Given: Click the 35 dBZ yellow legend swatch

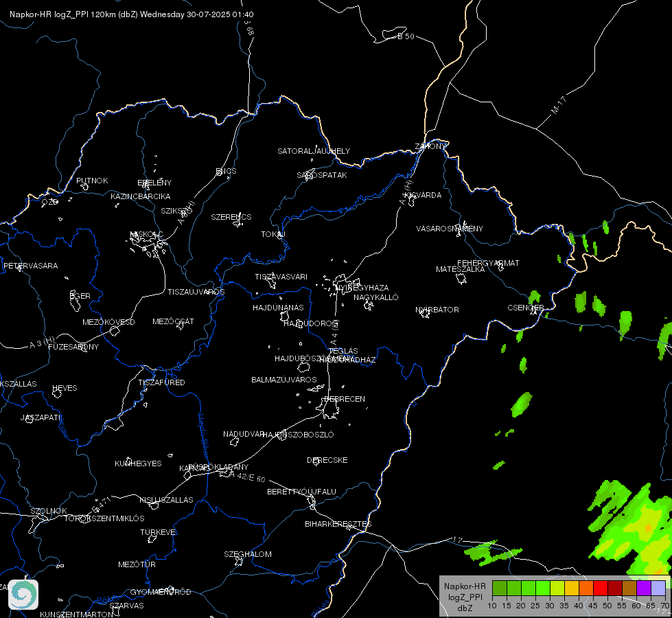Looking at the screenshot, I should (572, 588).
